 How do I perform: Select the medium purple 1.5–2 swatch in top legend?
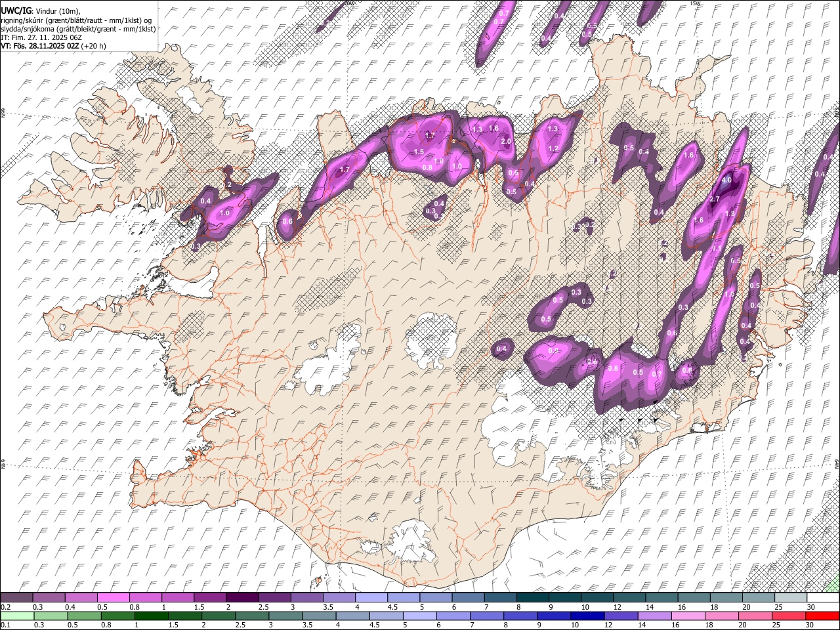(x=209, y=598)
